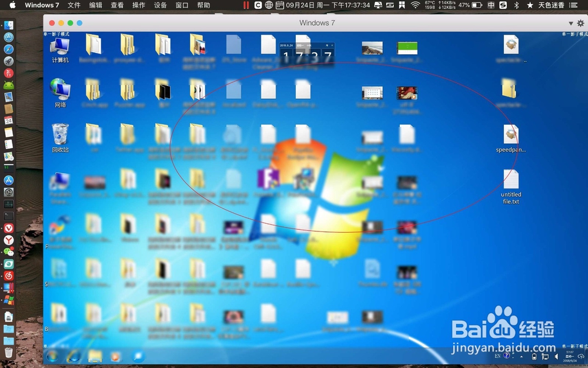
Task: Open Internet Explorer from the taskbar
Action: (73, 356)
